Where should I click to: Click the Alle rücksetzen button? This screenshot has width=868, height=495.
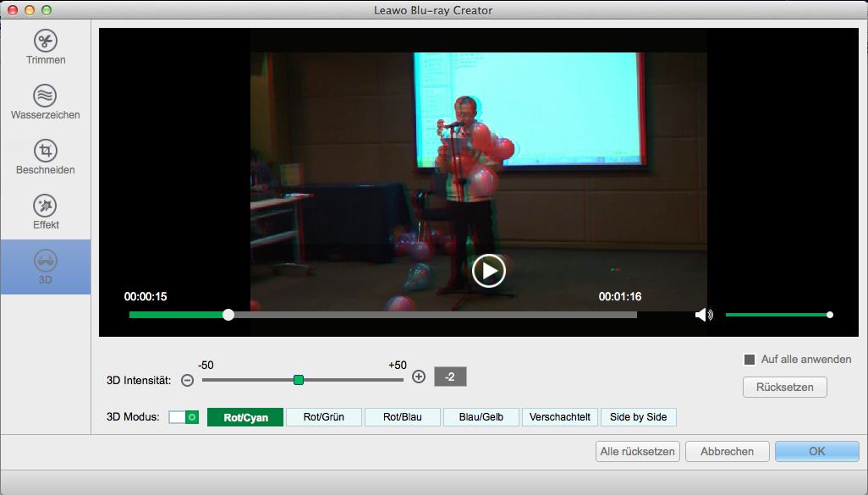(637, 451)
